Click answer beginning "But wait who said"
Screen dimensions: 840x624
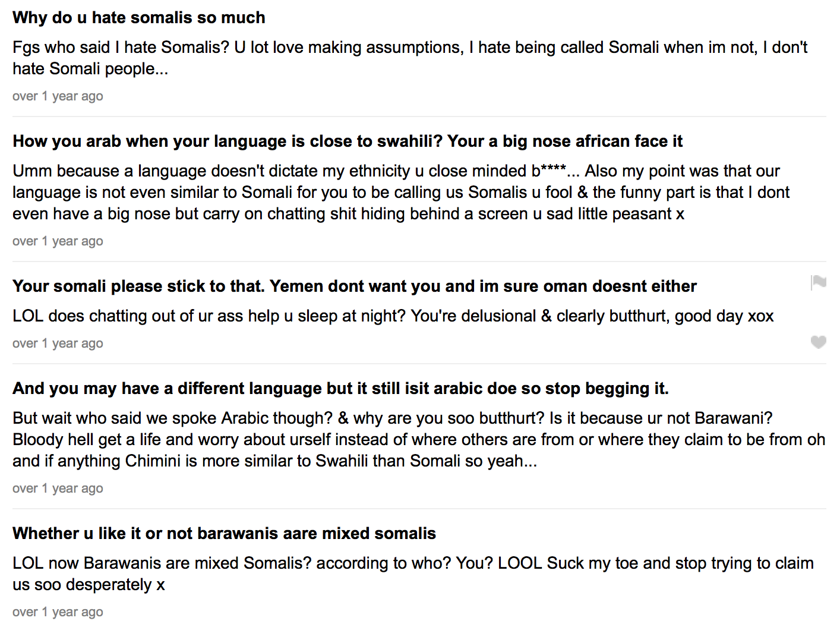pos(419,440)
